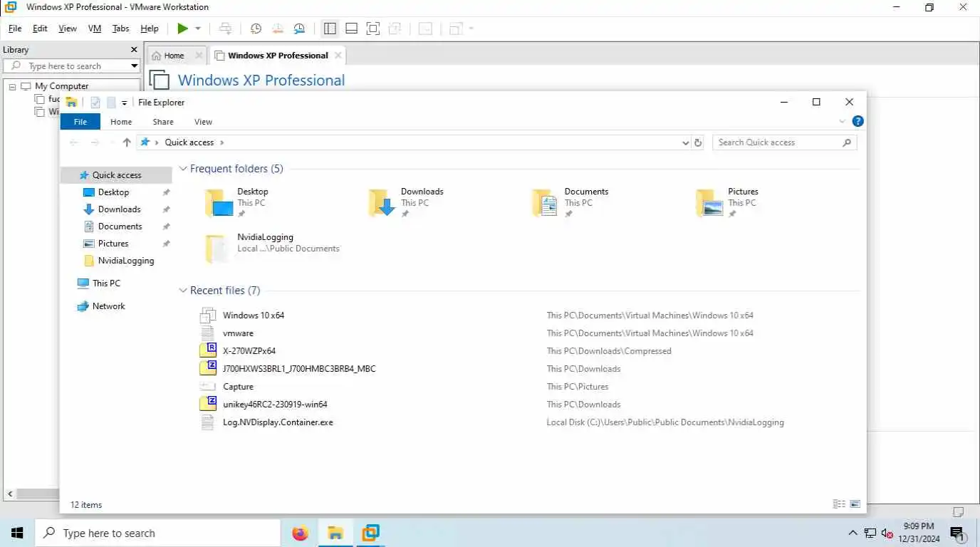Select Pictures in the navigation pane

coord(113,244)
